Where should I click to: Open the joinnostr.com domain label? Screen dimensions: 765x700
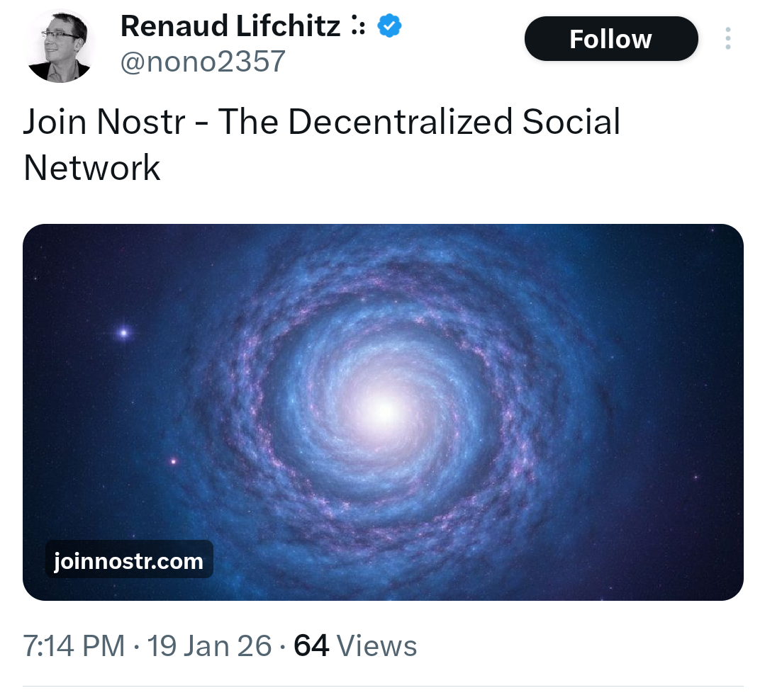click(x=128, y=562)
